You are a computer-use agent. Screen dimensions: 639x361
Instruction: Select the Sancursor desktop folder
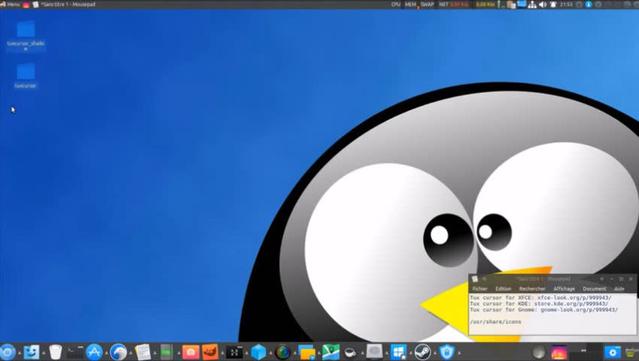26,76
